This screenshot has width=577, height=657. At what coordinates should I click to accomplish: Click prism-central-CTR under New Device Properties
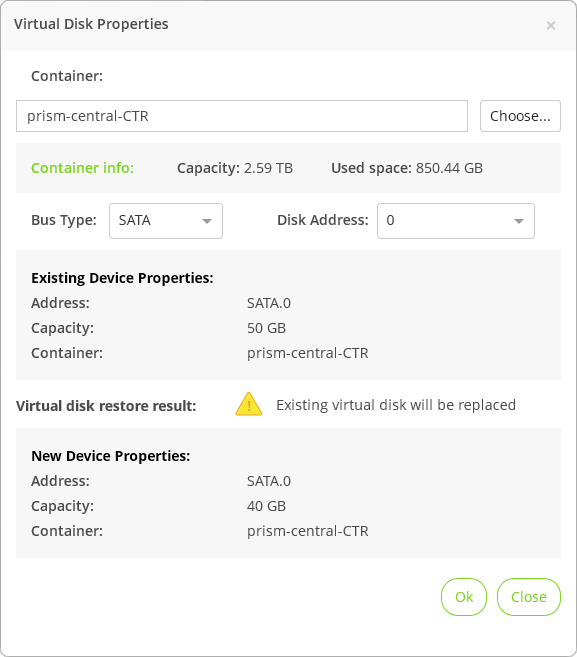308,531
